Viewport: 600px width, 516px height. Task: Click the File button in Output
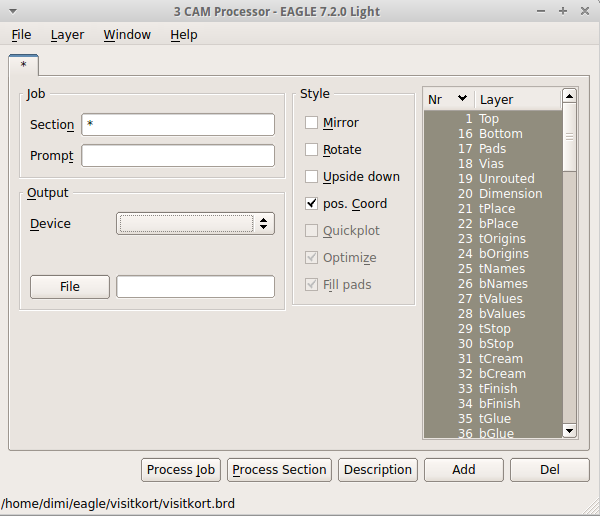[70, 287]
